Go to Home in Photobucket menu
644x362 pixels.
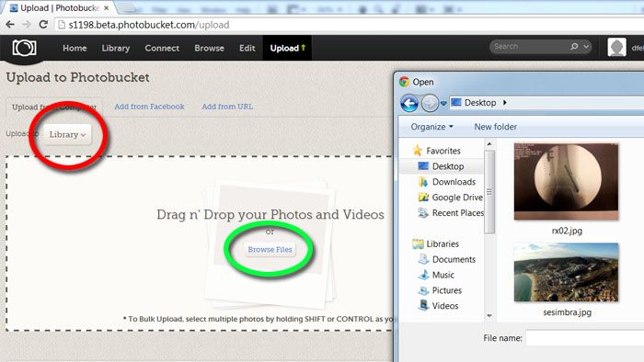tap(75, 48)
